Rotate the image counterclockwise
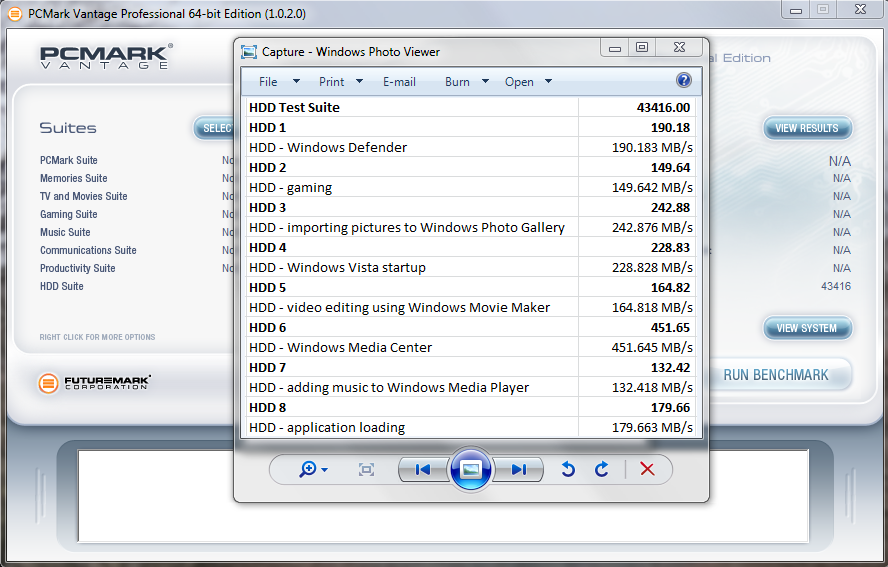The image size is (888, 567). click(x=568, y=469)
